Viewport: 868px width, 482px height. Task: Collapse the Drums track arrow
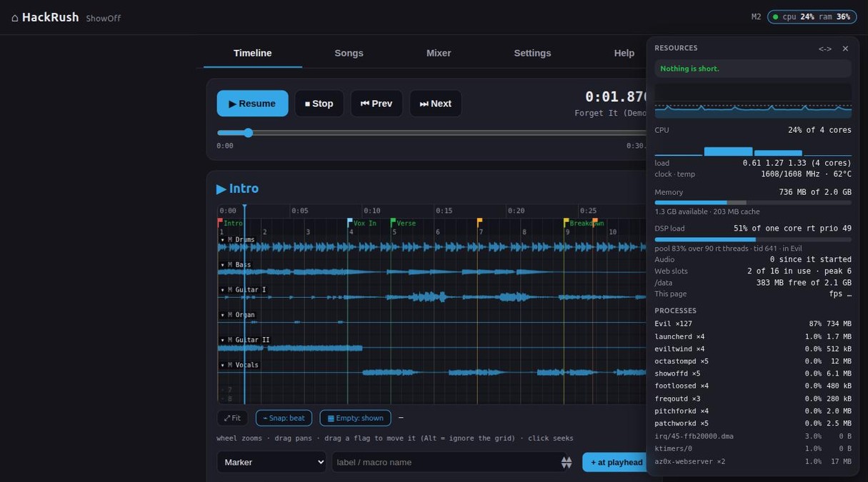[222, 240]
